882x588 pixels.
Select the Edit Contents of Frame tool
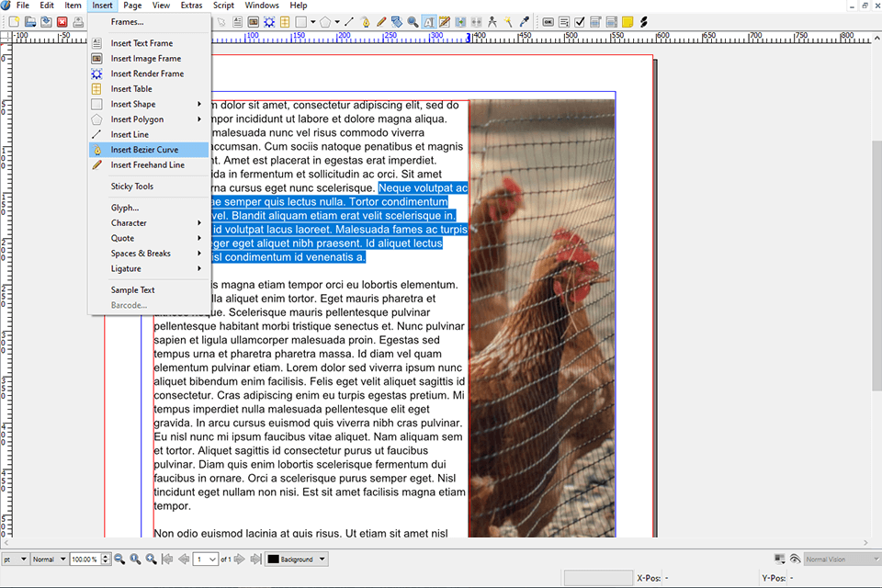coord(428,22)
